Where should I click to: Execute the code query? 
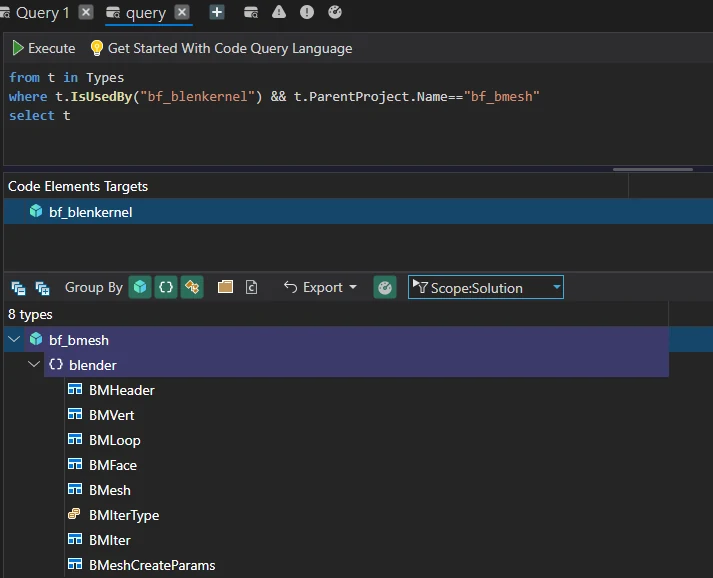coord(43,48)
